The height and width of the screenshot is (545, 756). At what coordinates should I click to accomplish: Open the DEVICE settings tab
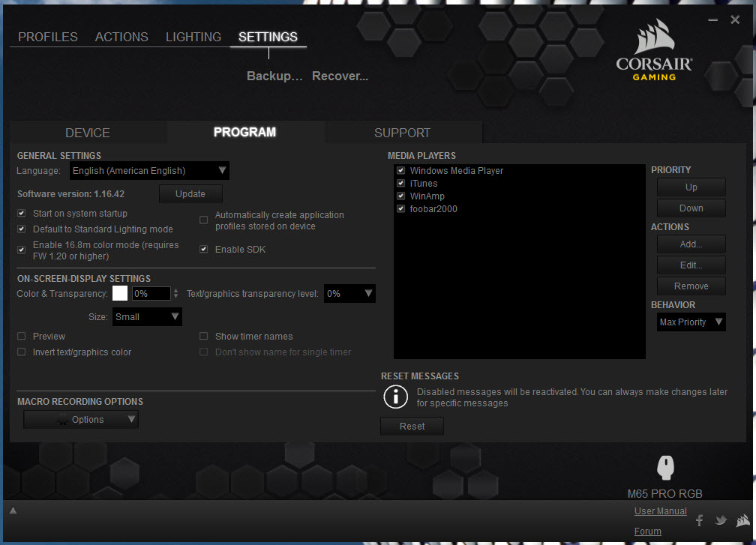[x=88, y=133]
